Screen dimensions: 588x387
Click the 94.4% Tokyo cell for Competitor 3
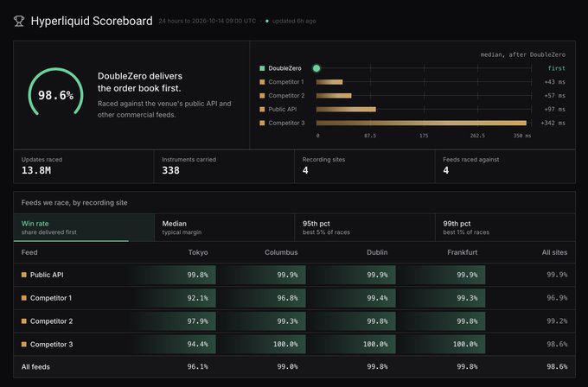tap(172, 345)
